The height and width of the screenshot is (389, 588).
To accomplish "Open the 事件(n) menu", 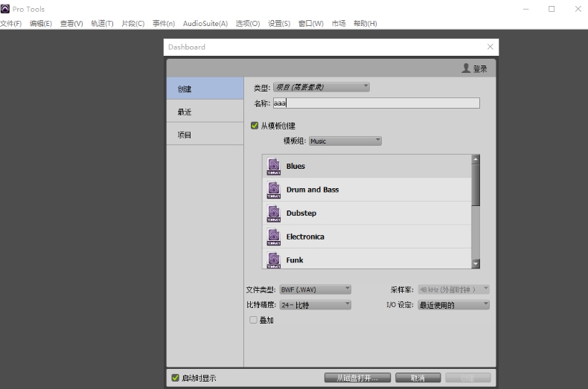I will pyautogui.click(x=164, y=24).
